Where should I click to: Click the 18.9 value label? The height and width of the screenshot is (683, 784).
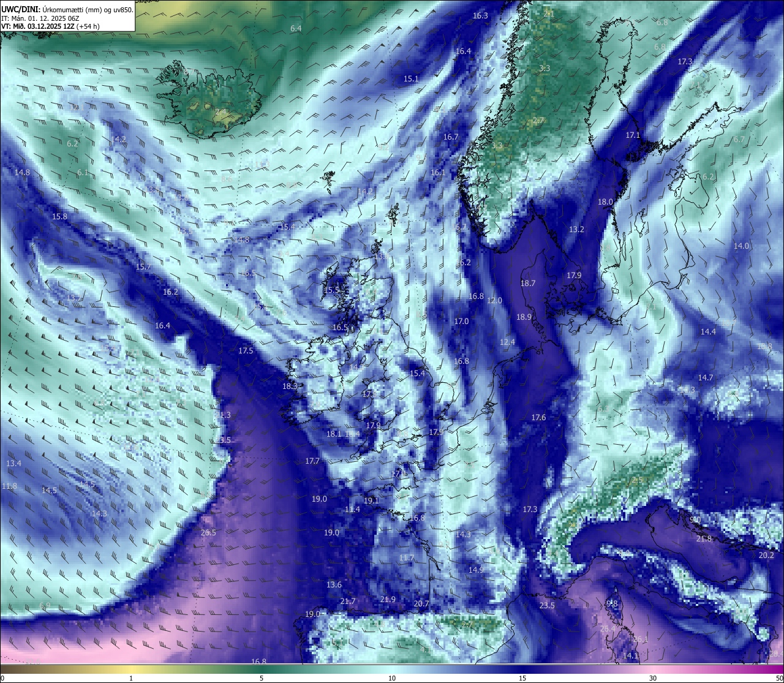524,317
